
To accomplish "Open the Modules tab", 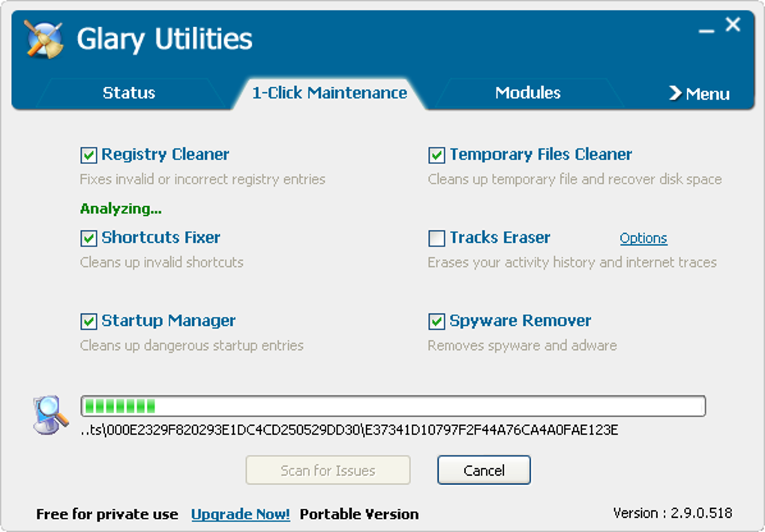I will click(x=528, y=93).
